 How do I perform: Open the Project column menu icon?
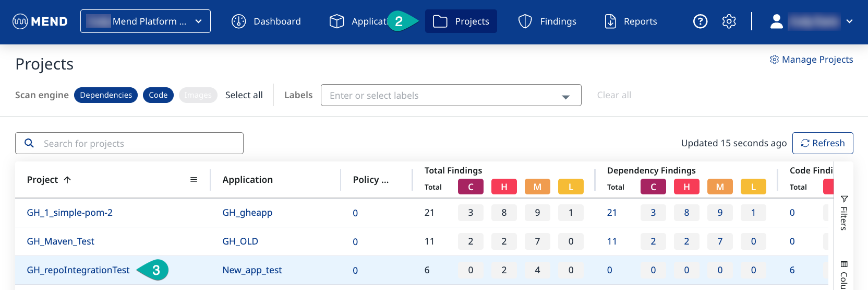click(194, 180)
